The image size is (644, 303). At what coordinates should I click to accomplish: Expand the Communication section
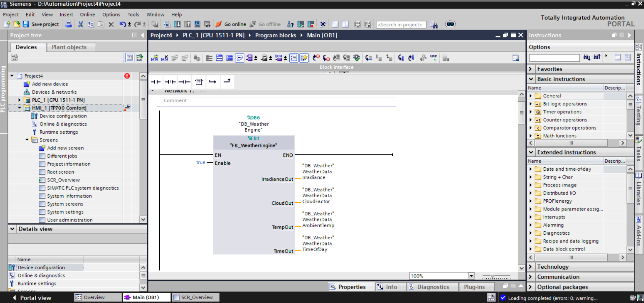(531, 277)
